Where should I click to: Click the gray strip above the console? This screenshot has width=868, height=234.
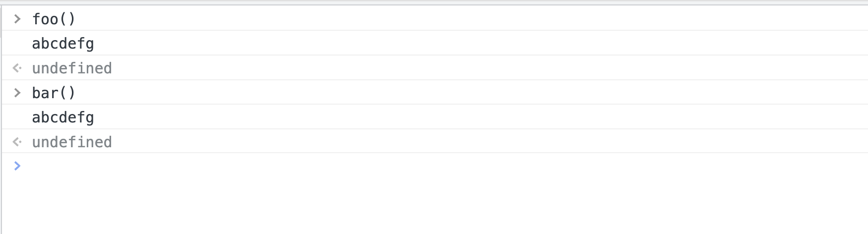point(434,2)
